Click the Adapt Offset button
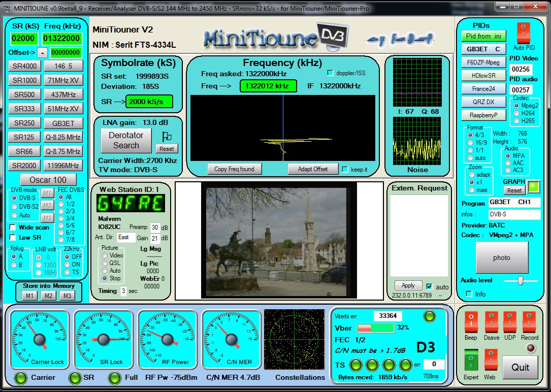Viewport: 551px width, 392px height. (x=313, y=169)
